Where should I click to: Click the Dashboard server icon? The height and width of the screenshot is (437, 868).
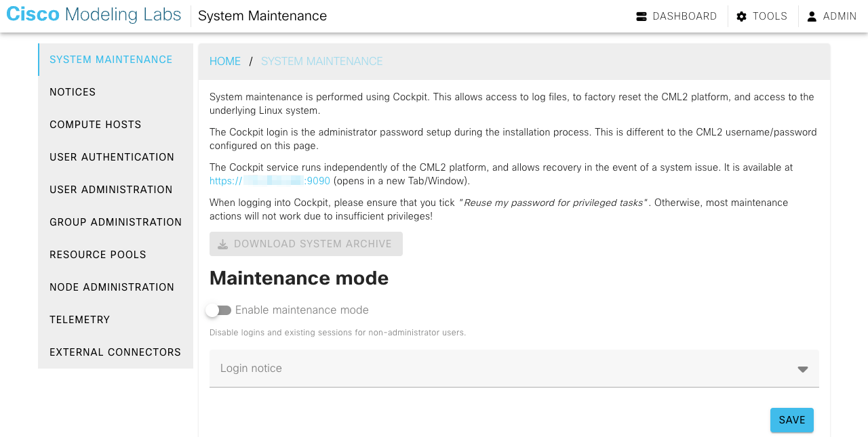click(642, 16)
